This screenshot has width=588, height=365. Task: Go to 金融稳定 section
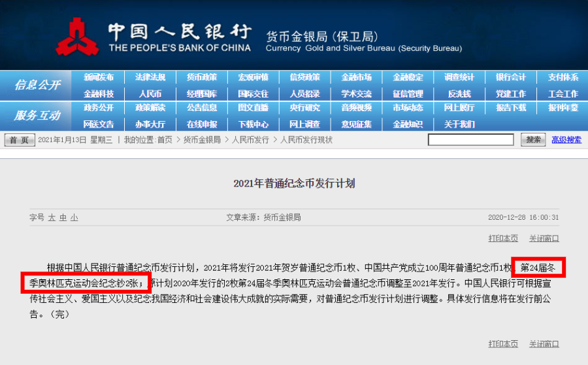[408, 77]
